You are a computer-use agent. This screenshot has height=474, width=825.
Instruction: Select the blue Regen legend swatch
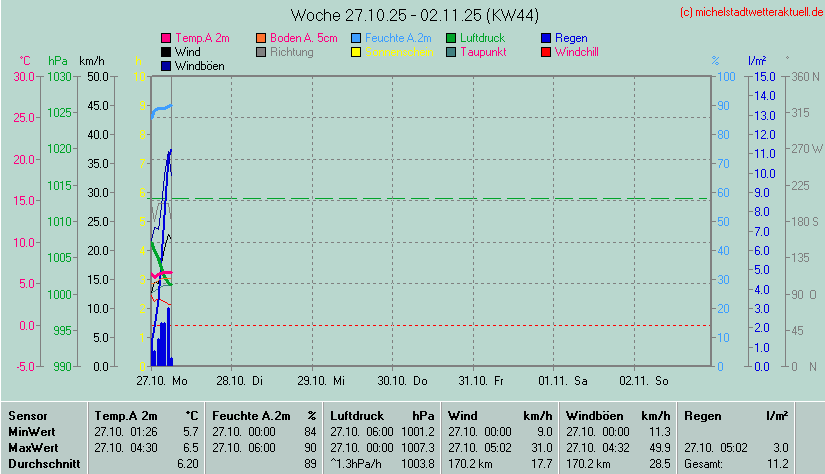pyautogui.click(x=546, y=38)
